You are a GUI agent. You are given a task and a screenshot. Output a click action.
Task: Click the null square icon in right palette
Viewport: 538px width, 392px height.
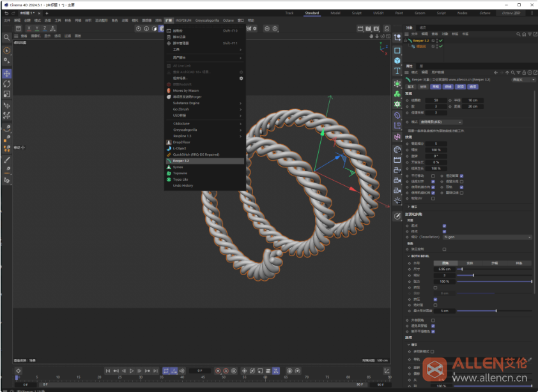click(397, 51)
